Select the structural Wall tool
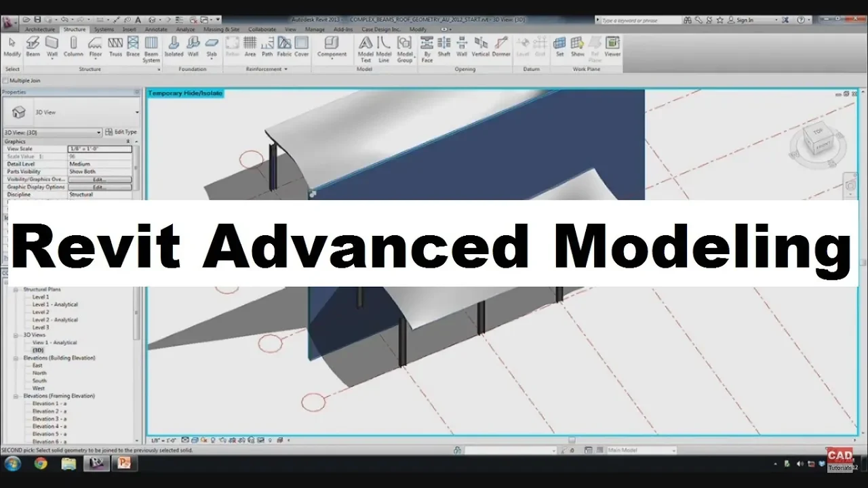The height and width of the screenshot is (488, 868). 52,46
